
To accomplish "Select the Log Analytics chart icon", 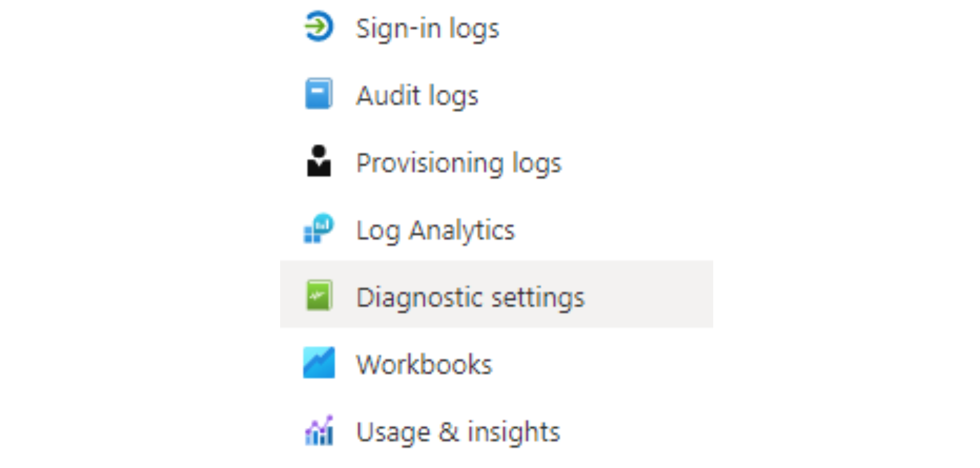I will (319, 229).
